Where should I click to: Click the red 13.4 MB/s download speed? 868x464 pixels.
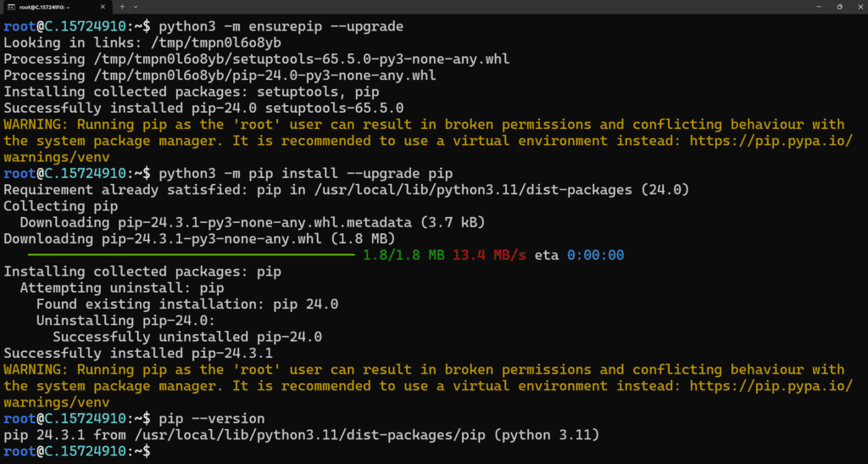pyautogui.click(x=489, y=255)
